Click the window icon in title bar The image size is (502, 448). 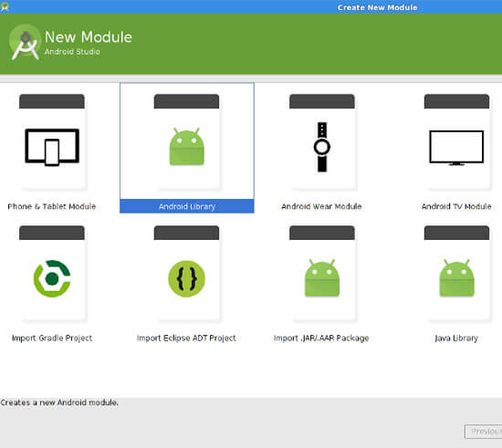pyautogui.click(x=5, y=6)
